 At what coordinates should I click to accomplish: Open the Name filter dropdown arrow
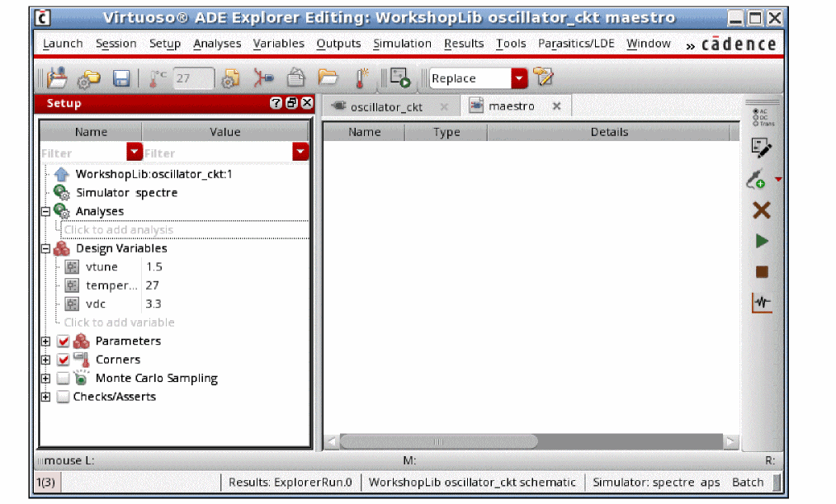coord(135,152)
